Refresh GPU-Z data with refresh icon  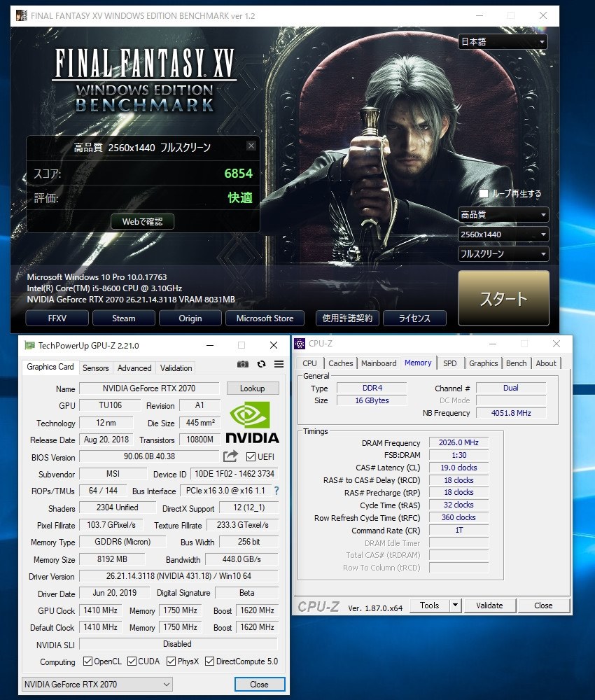pyautogui.click(x=262, y=364)
